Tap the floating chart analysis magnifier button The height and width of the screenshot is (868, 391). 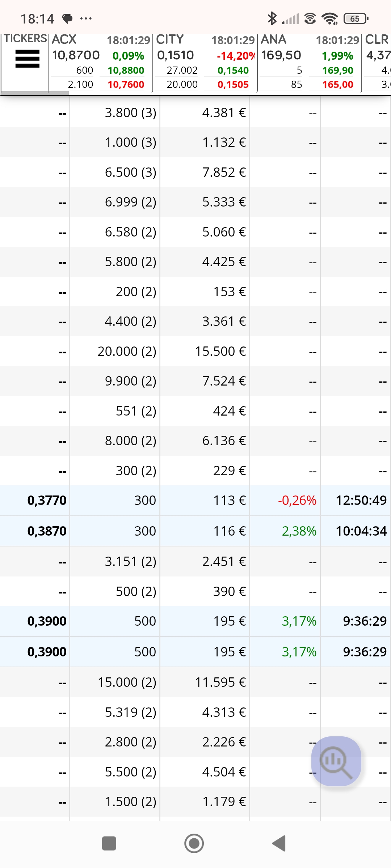(336, 761)
